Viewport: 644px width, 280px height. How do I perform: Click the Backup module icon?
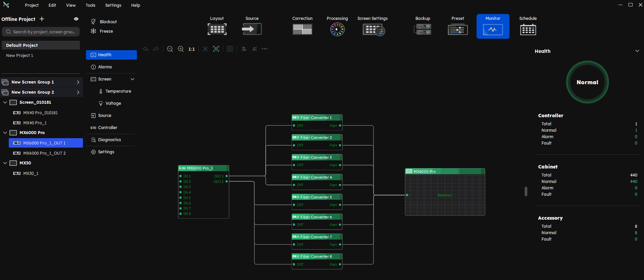pos(422,30)
